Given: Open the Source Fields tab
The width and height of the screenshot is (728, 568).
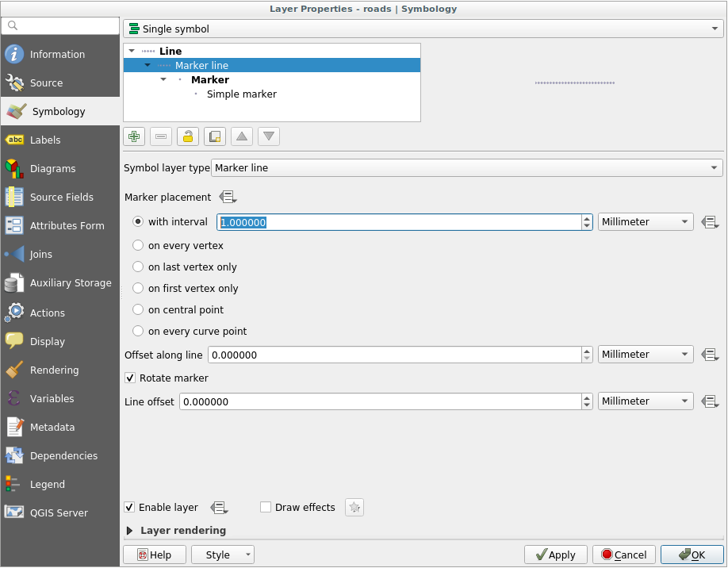Looking at the screenshot, I should pos(61,198).
